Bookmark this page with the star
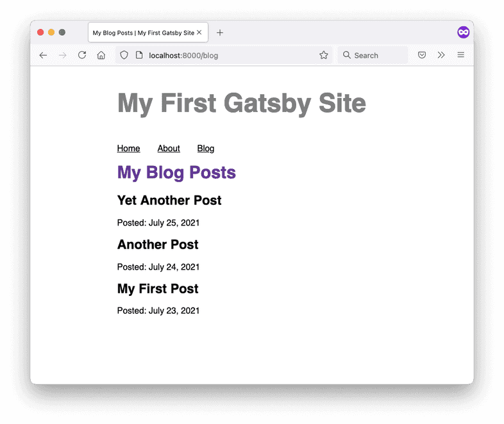This screenshot has height=424, width=504. (x=324, y=55)
